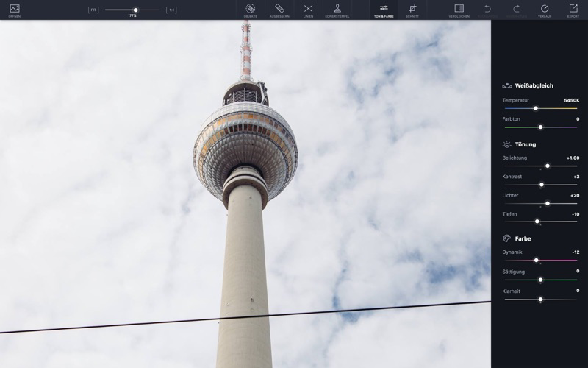Click the Klarheit slider handle
The image size is (588, 368).
(540, 300)
